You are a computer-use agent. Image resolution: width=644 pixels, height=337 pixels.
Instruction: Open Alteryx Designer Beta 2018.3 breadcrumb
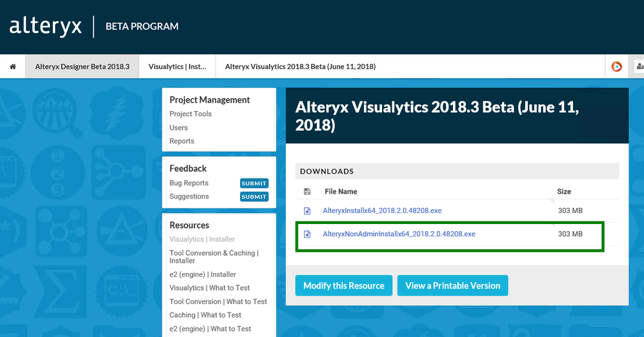click(82, 66)
